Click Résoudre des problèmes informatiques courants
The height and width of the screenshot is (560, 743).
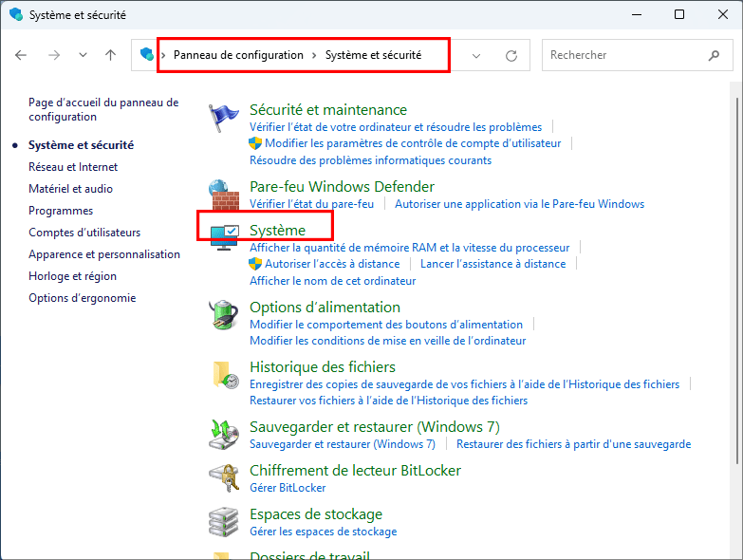pos(371,160)
